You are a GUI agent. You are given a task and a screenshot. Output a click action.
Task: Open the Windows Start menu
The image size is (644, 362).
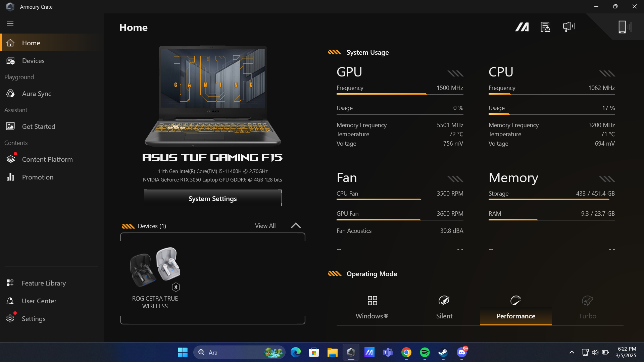[x=183, y=352]
